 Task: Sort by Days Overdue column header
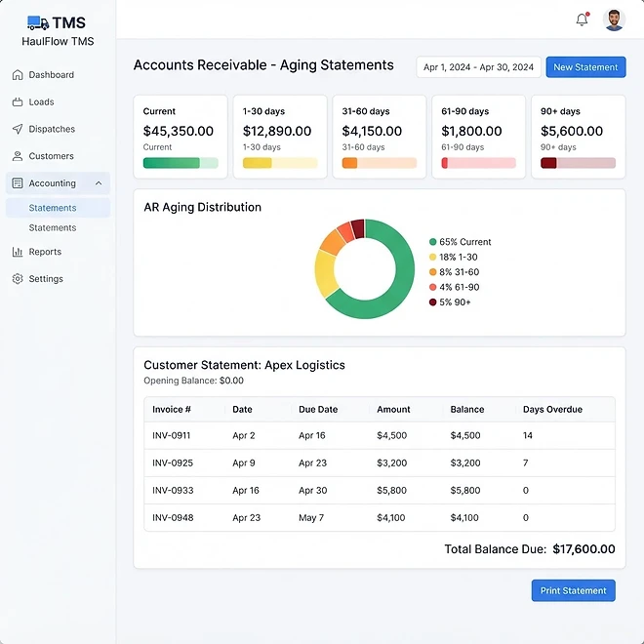[x=552, y=410]
